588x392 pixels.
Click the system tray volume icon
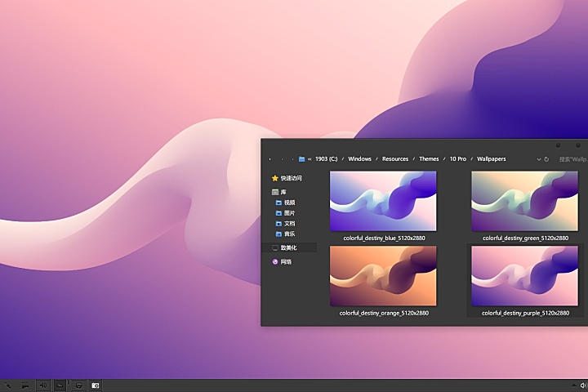point(583,385)
